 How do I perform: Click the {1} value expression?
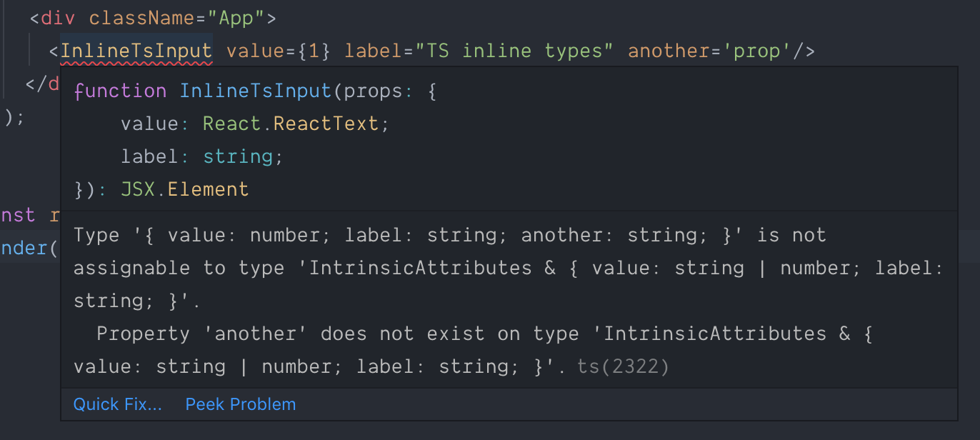(314, 51)
